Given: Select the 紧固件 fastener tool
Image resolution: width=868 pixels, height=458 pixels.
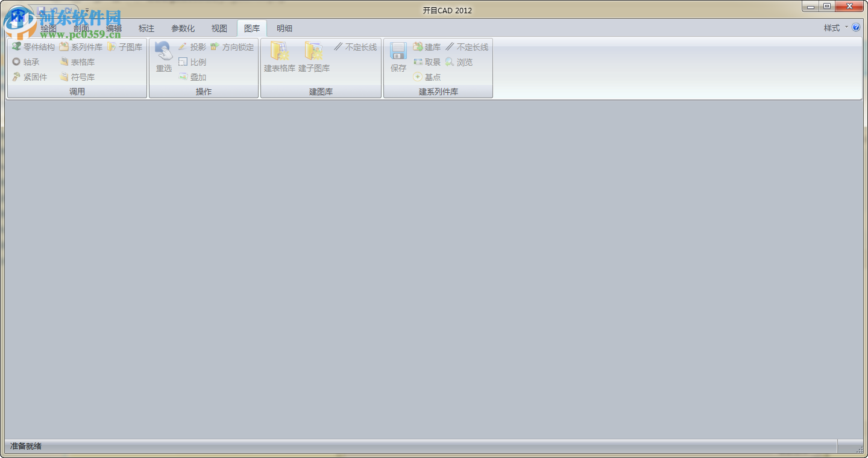Looking at the screenshot, I should click(x=30, y=77).
